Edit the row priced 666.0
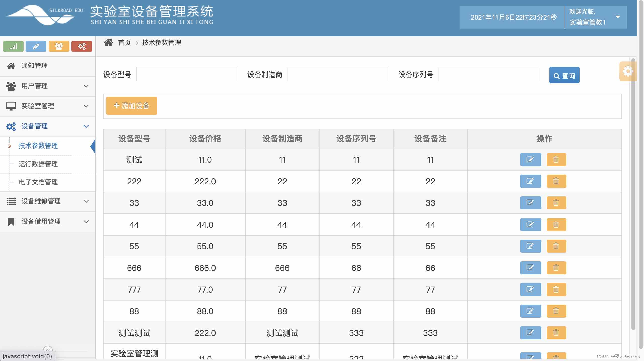Viewport: 644px width, 361px height. pos(530,268)
